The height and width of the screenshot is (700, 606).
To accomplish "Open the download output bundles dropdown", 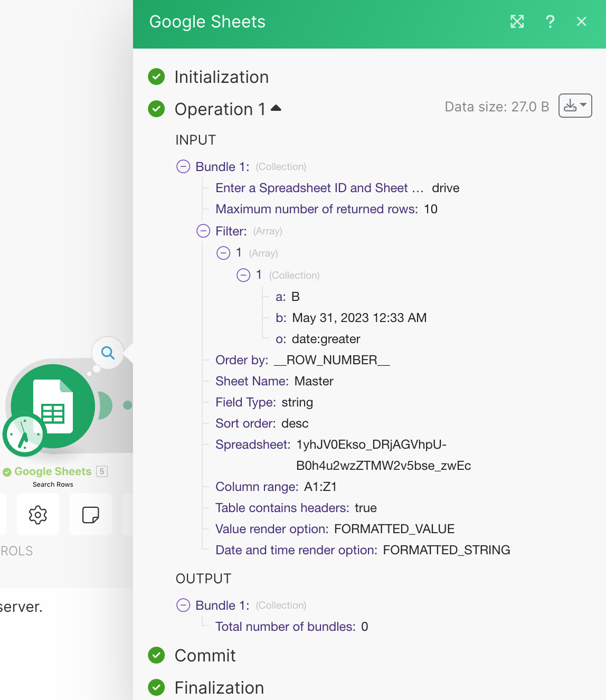I will tap(575, 106).
